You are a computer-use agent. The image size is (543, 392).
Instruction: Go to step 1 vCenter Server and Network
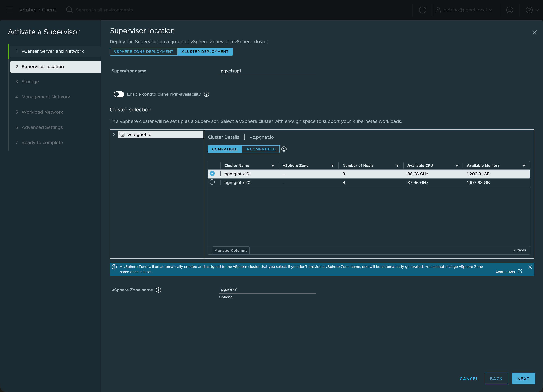[x=55, y=51]
